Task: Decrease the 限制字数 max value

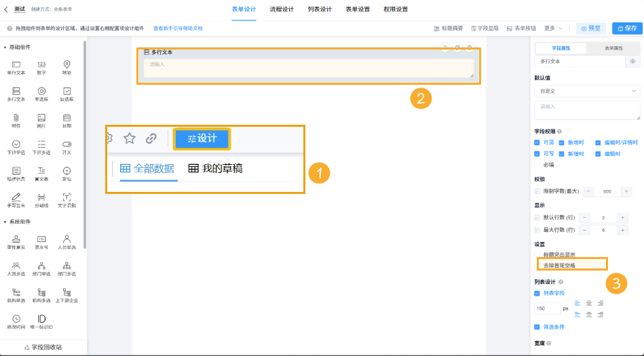Action: (x=588, y=191)
